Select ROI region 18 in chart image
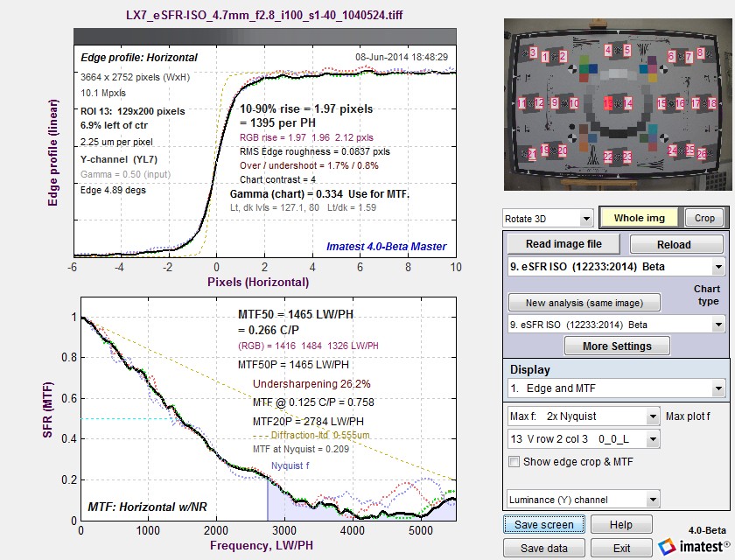 pyautogui.click(x=712, y=103)
